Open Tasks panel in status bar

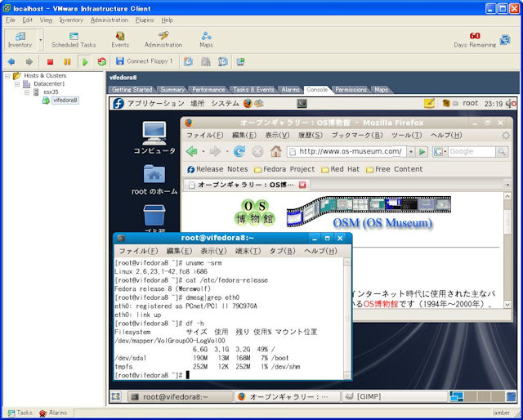point(20,413)
